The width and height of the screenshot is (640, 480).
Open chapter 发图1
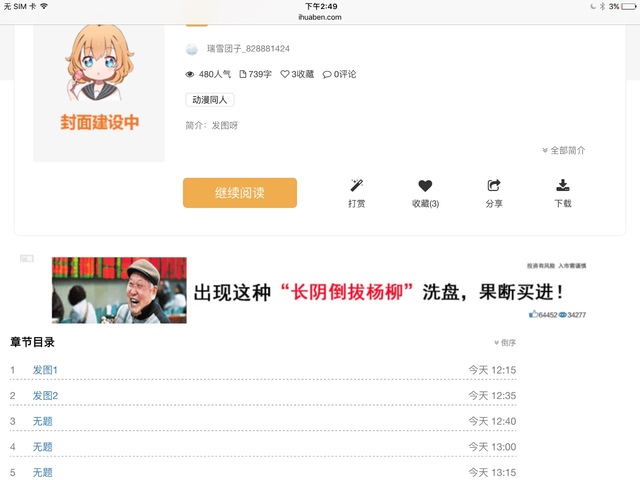(46, 370)
